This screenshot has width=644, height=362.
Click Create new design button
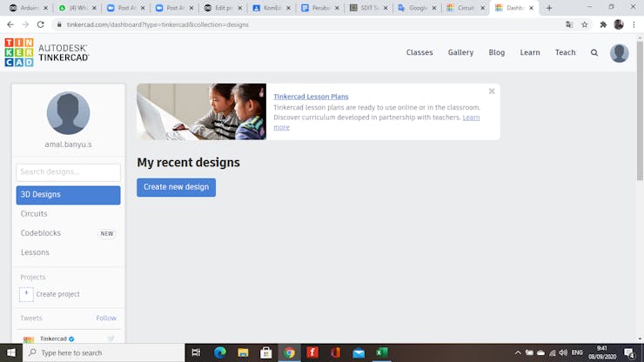tap(176, 187)
